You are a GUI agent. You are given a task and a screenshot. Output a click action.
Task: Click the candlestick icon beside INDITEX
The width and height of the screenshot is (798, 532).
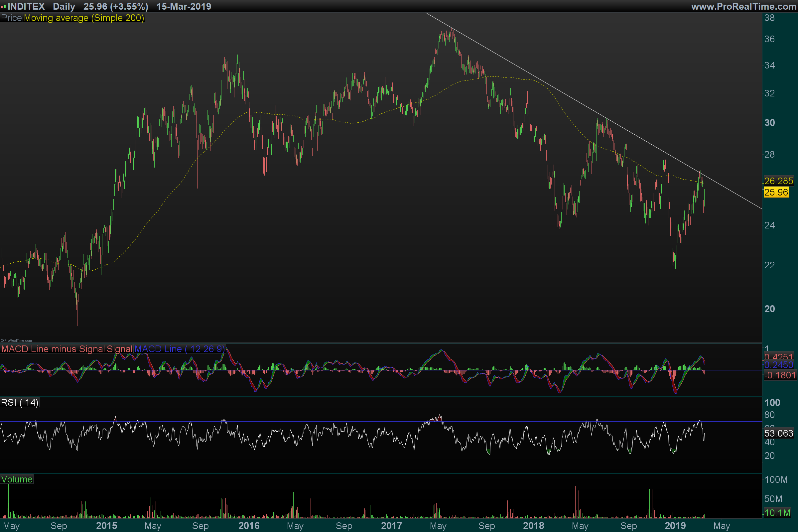3,6
